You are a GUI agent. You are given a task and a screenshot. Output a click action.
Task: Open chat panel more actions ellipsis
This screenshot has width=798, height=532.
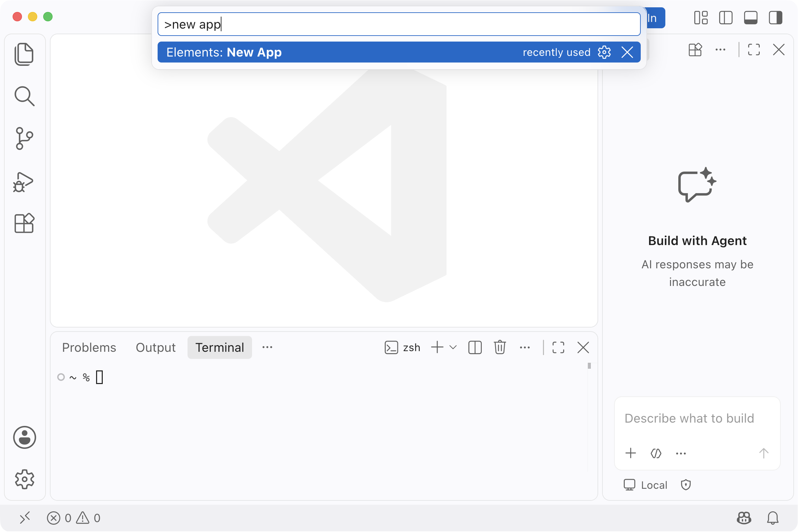point(720,50)
